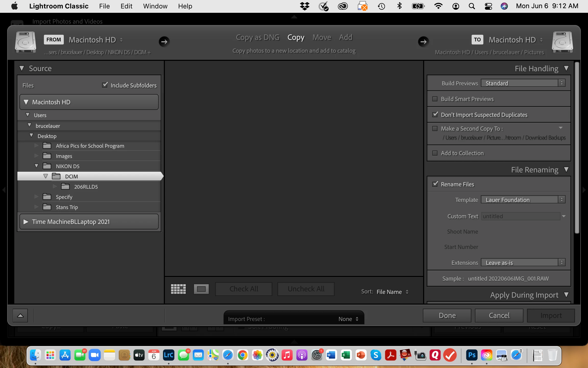Click the source hard drive icon
588x368 pixels.
pyautogui.click(x=26, y=42)
